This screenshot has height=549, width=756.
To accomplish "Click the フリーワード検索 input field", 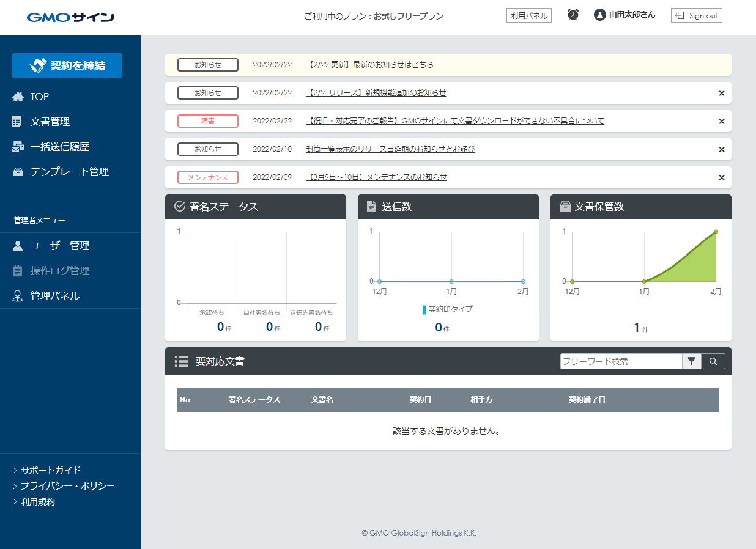I will 620,361.
